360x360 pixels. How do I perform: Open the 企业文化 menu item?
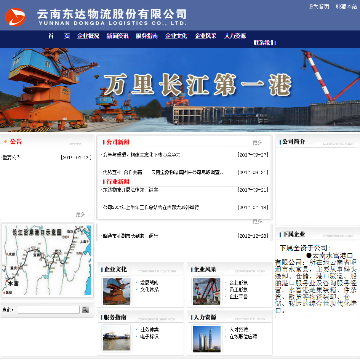coord(176,36)
